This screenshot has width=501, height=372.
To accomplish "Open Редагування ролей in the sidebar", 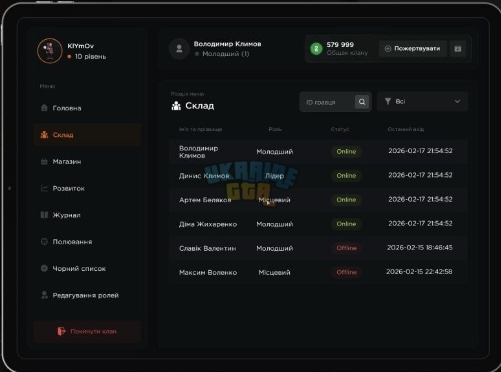I will [x=87, y=295].
